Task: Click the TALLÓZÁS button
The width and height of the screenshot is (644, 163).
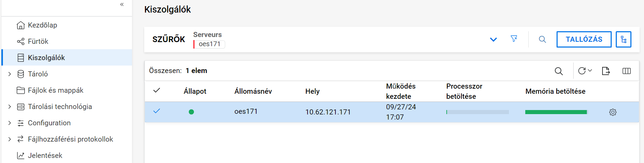Action: click(584, 39)
